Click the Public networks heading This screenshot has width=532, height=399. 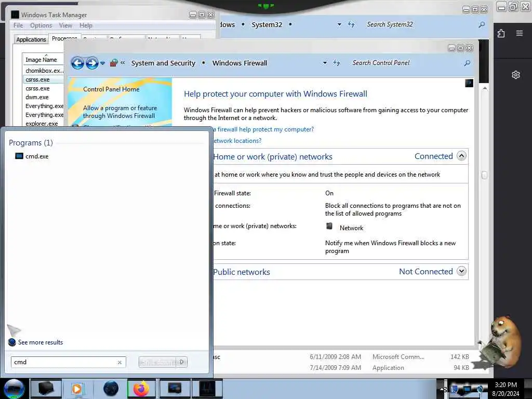click(242, 272)
